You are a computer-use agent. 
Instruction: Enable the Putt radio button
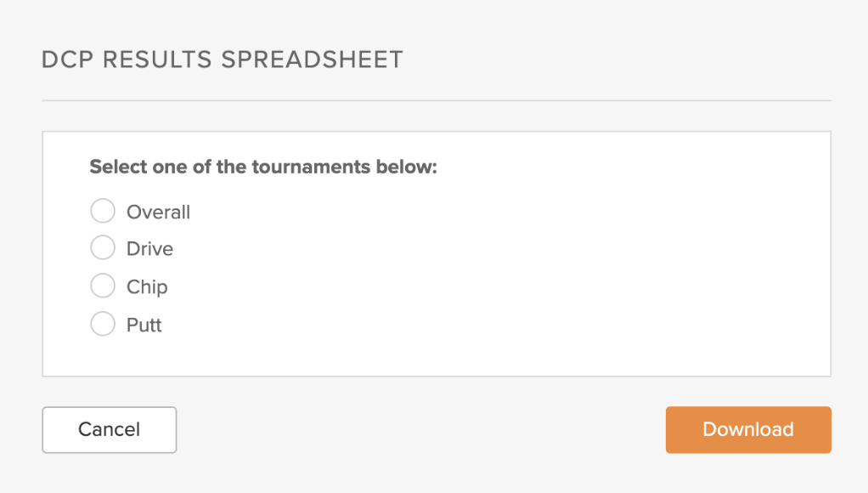pos(103,324)
